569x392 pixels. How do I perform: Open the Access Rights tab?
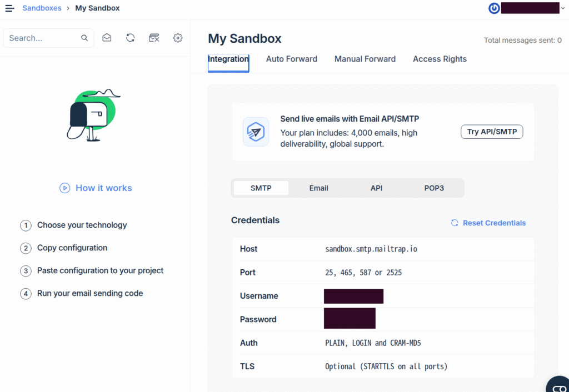tap(440, 59)
